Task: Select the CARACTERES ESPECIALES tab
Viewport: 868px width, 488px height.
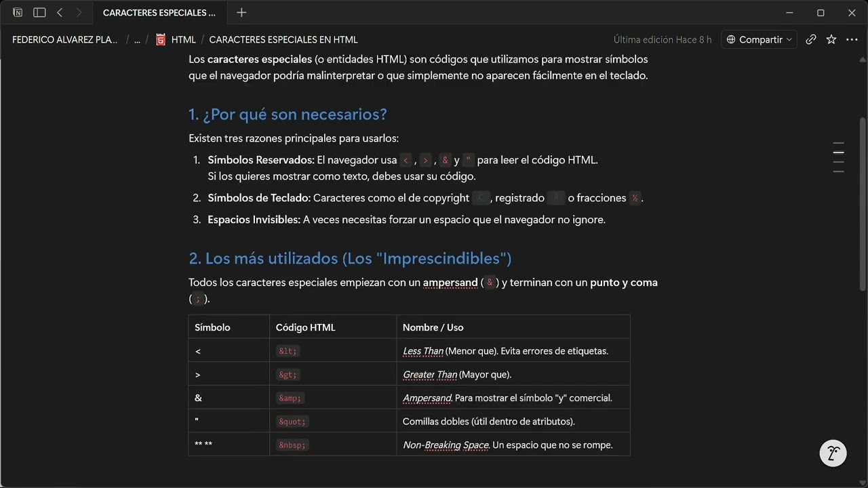Action: point(159,12)
